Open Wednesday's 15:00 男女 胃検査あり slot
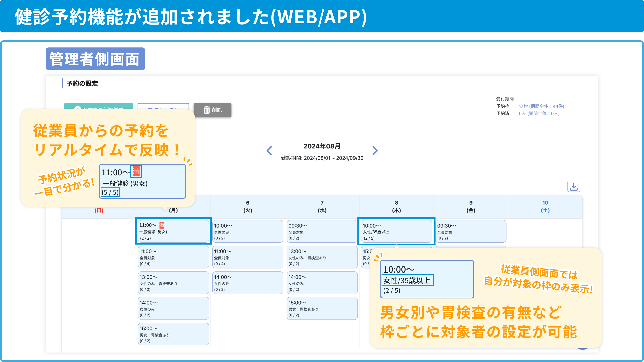 [322, 308]
